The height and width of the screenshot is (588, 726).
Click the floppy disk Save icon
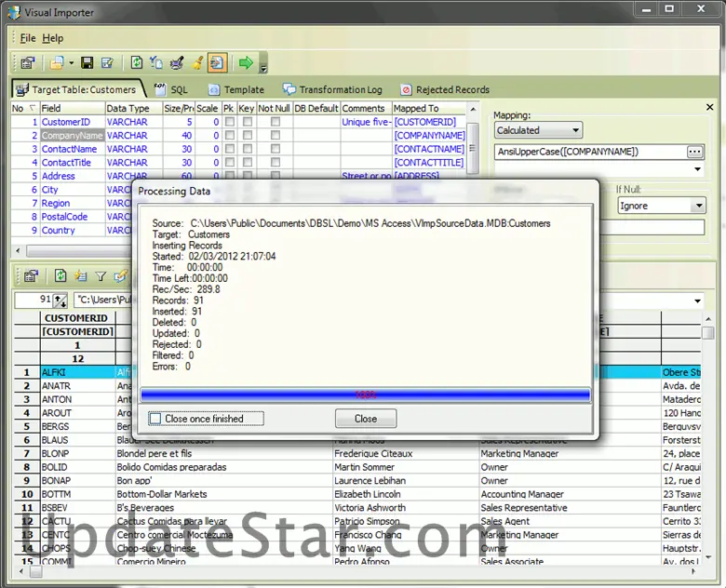click(87, 63)
